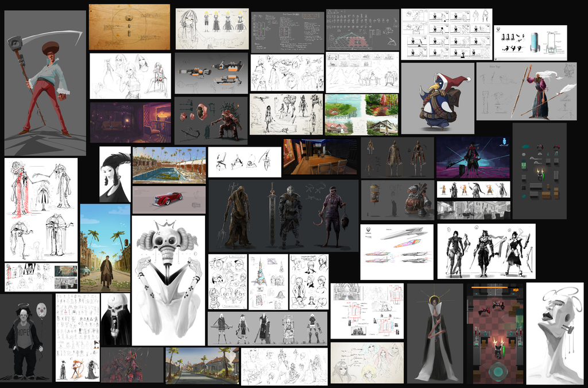This screenshot has width=588, height=388.
Task: Open the blonde girl turnaround character sheet
Action: pyautogui.click(x=212, y=29)
